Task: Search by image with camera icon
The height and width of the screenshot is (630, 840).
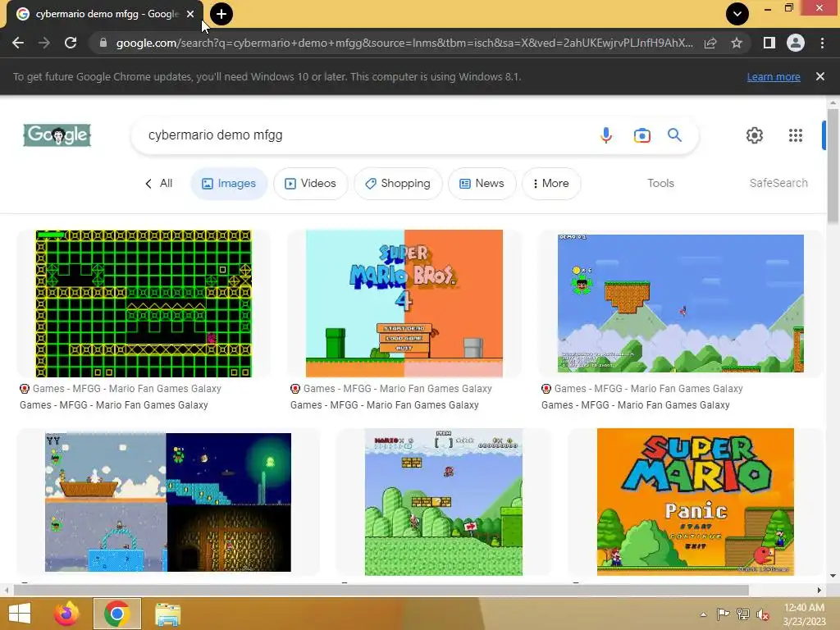Action: (x=641, y=135)
